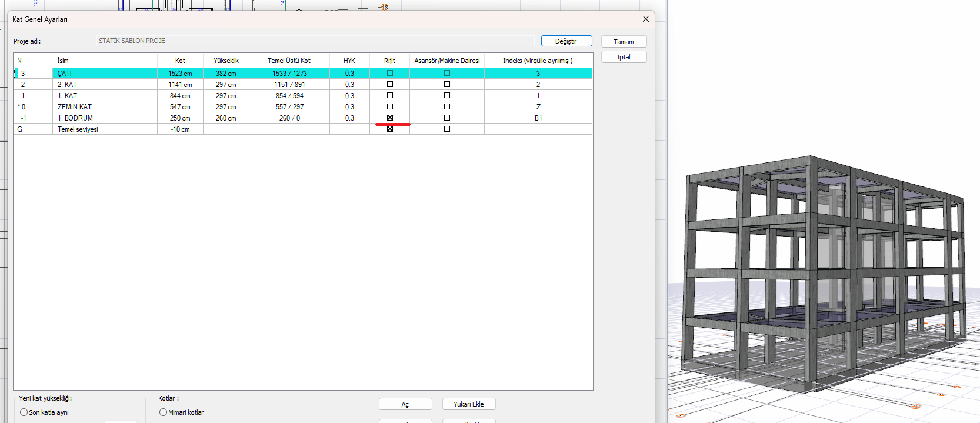Toggle Asansör/Makine Dairesi checkbox for Temel seviyesi

(447, 129)
